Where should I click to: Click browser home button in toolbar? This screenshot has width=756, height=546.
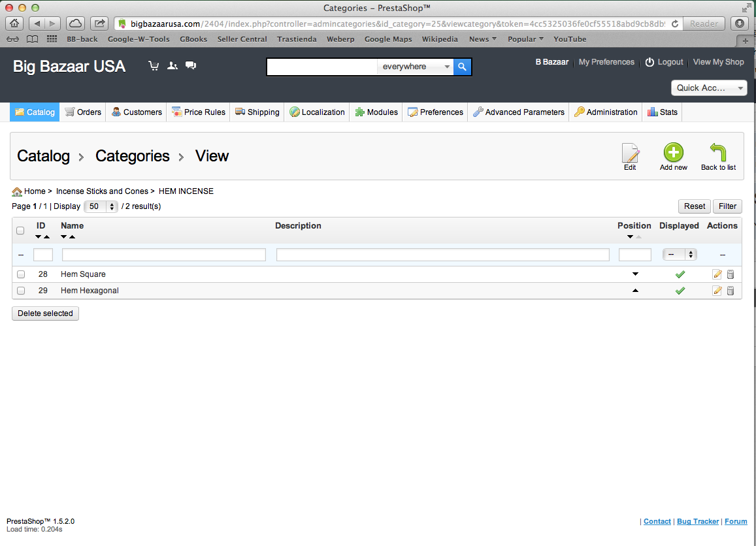[x=14, y=23]
